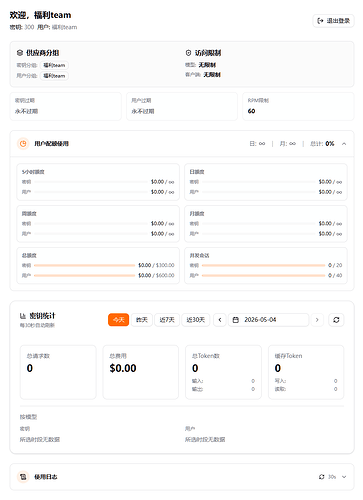Screen dimensions: 363x500
Task: Expand the usage log section
Action: (344, 477)
